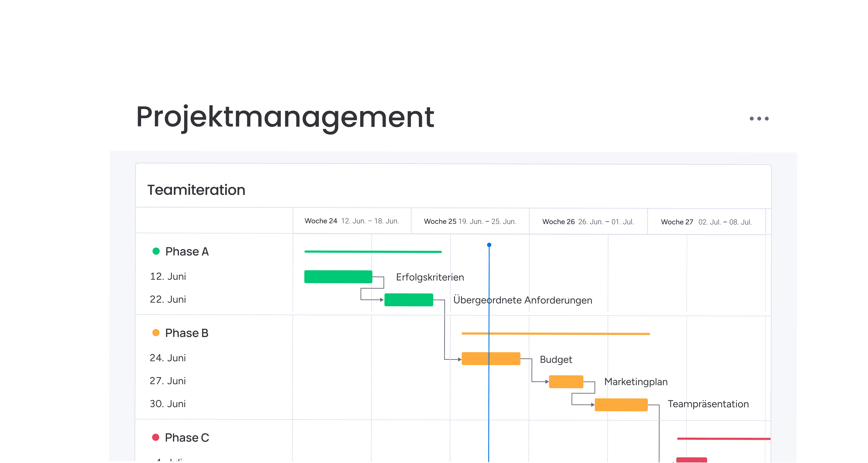The image size is (868, 463).
Task: Click the green Übergeordnete Anforderungen bar
Action: click(x=409, y=300)
